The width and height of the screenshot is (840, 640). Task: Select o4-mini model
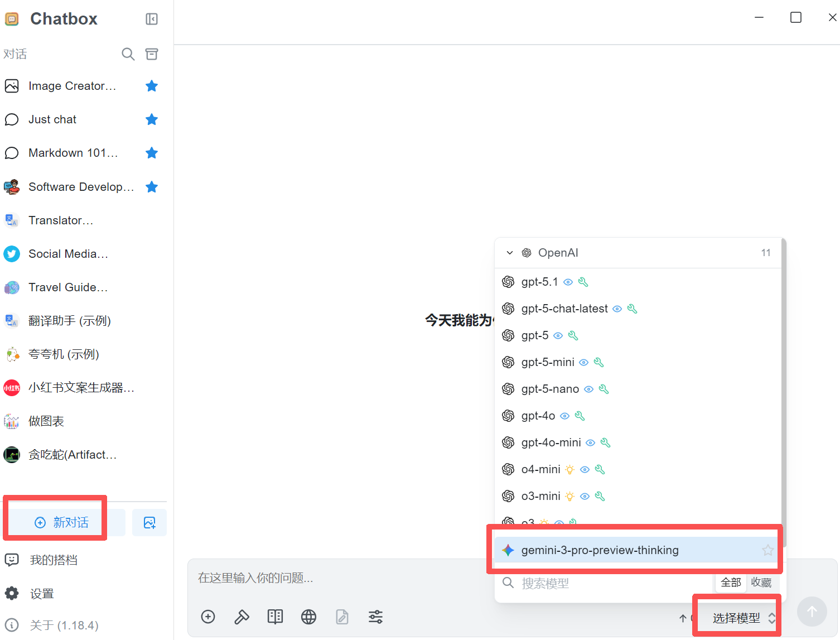tap(638, 469)
